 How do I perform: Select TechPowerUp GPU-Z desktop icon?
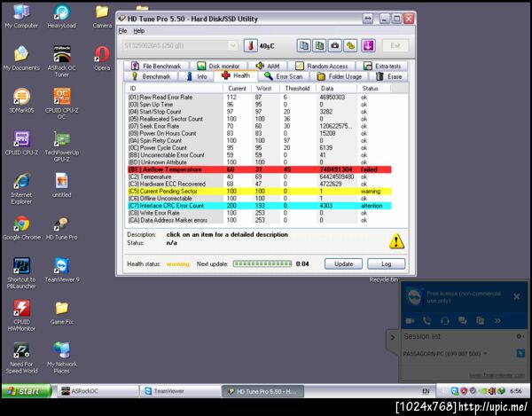pyautogui.click(x=62, y=145)
